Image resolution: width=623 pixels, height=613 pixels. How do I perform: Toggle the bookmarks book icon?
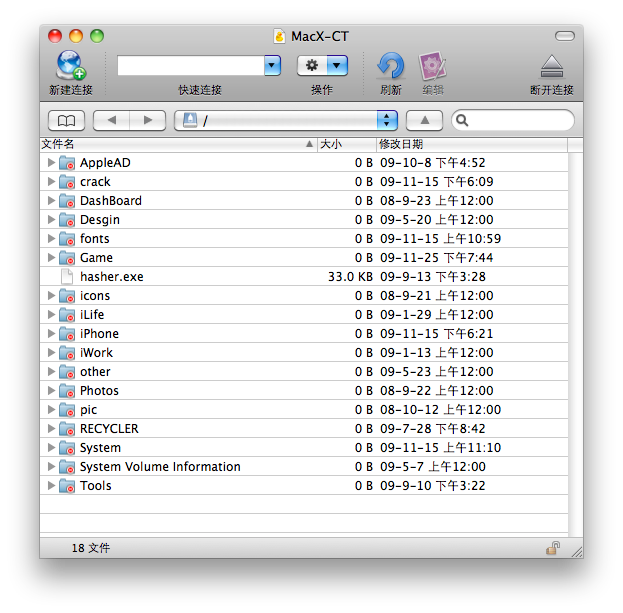[x=66, y=120]
